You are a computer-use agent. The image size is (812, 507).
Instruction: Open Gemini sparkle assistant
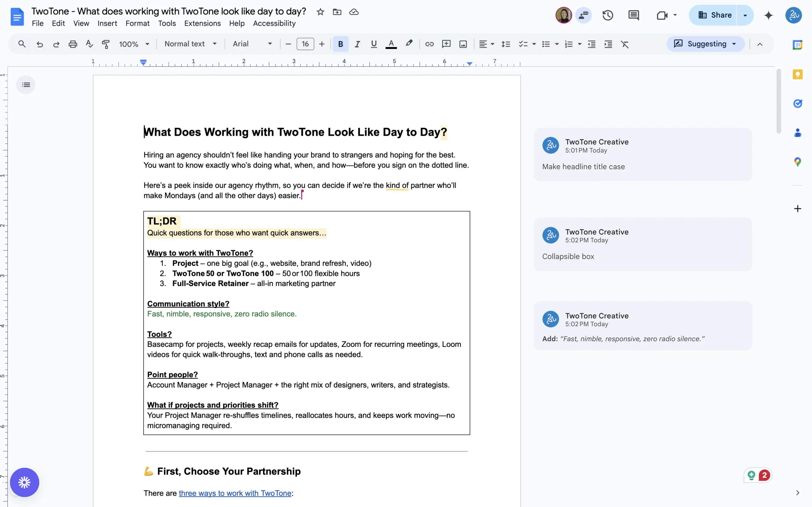coord(768,15)
